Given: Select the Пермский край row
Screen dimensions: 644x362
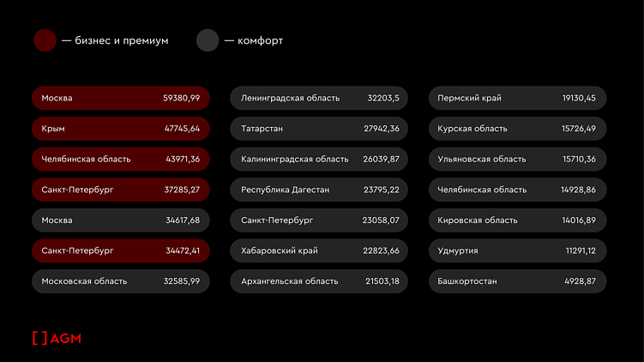Looking at the screenshot, I should [518, 98].
